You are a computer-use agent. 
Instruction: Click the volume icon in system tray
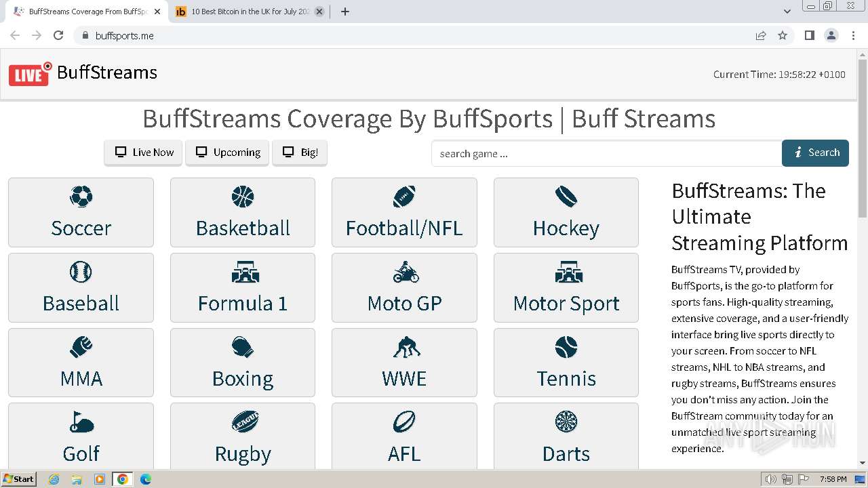[771, 479]
